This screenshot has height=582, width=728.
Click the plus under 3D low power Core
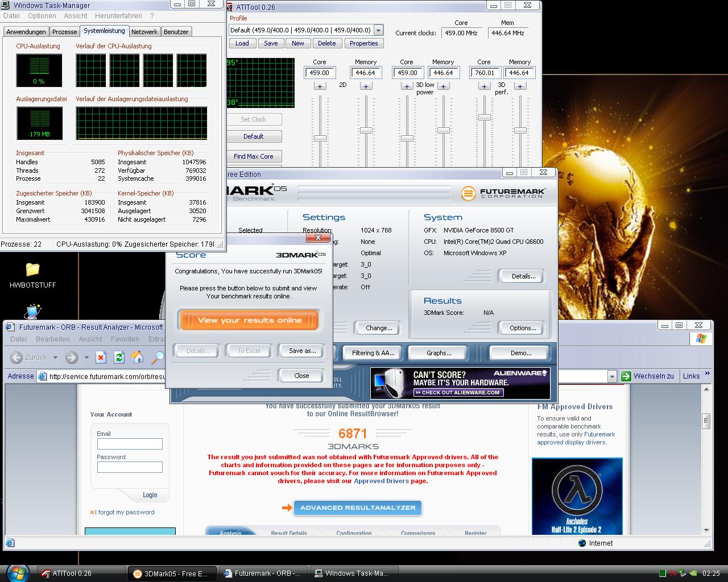407,86
